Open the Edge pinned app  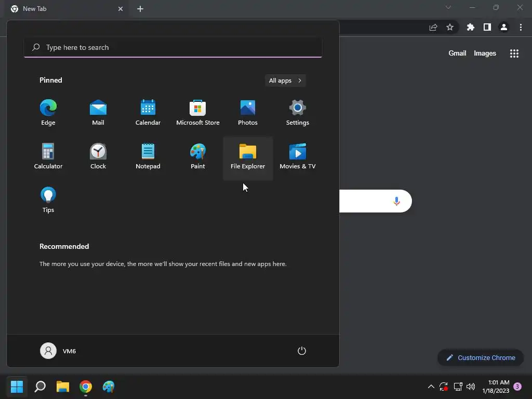point(48,113)
